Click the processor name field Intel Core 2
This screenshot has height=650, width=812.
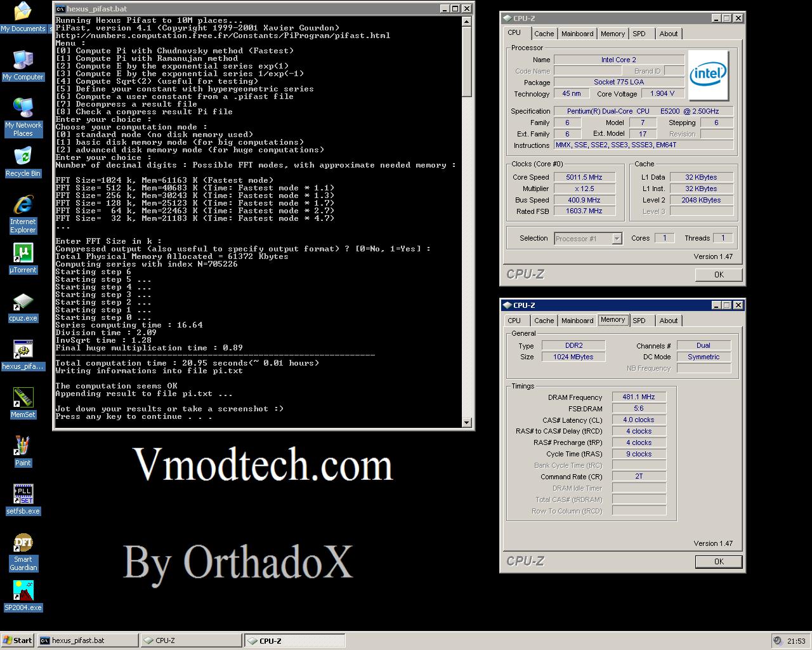coord(619,60)
